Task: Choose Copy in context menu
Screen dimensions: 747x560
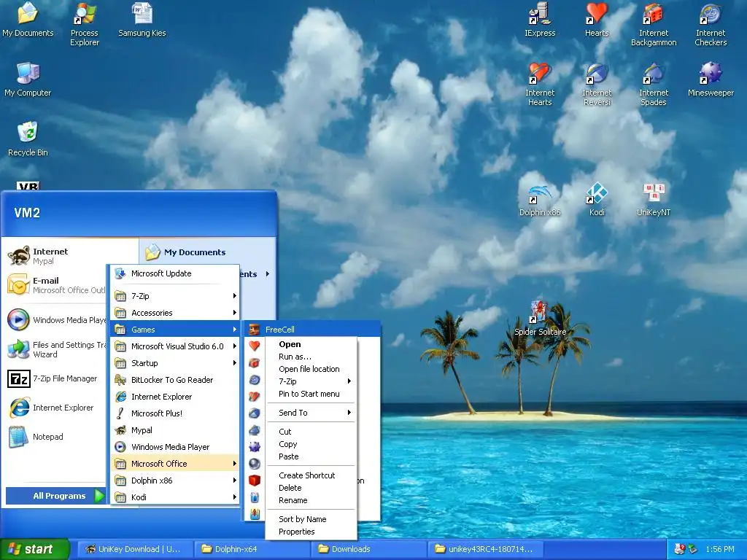Action: (311, 444)
